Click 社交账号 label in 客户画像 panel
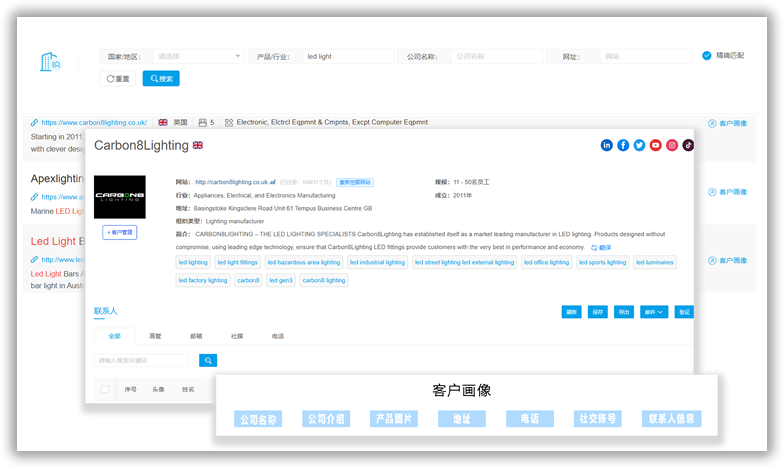784x468 pixels. pyautogui.click(x=598, y=419)
